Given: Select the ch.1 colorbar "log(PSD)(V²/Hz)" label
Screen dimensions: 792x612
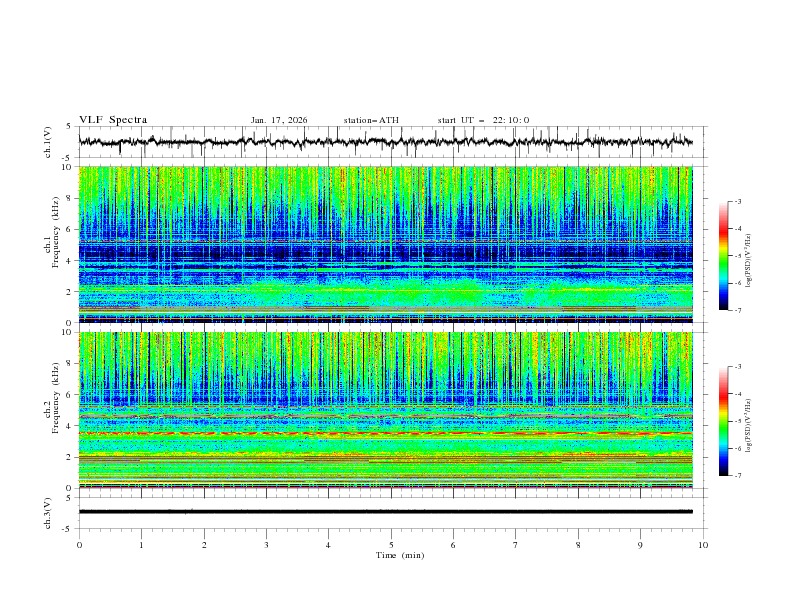Looking at the screenshot, I should (749, 261).
